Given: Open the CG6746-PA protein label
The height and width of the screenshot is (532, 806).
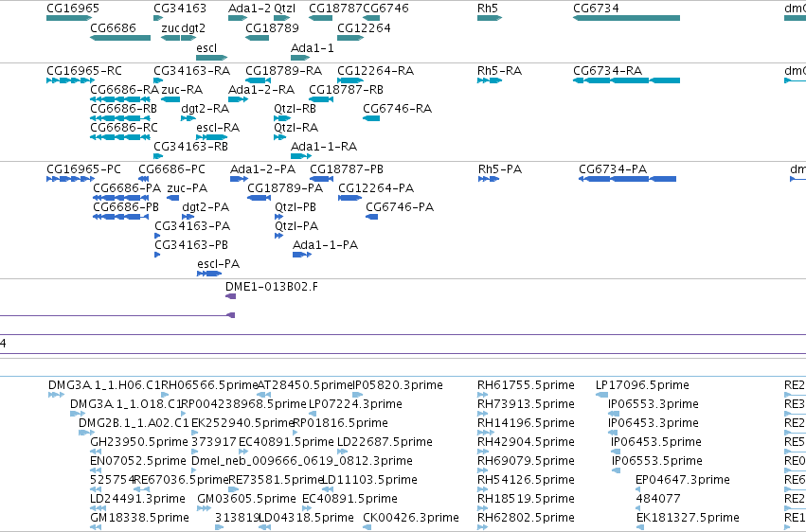Looking at the screenshot, I should (400, 207).
